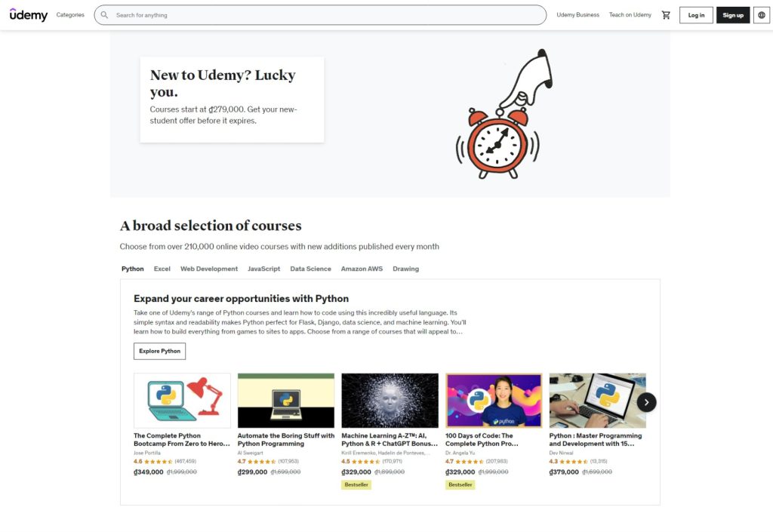Click instructor name Dev Nirwal
Screen dimensions: 773x532
tap(561, 453)
